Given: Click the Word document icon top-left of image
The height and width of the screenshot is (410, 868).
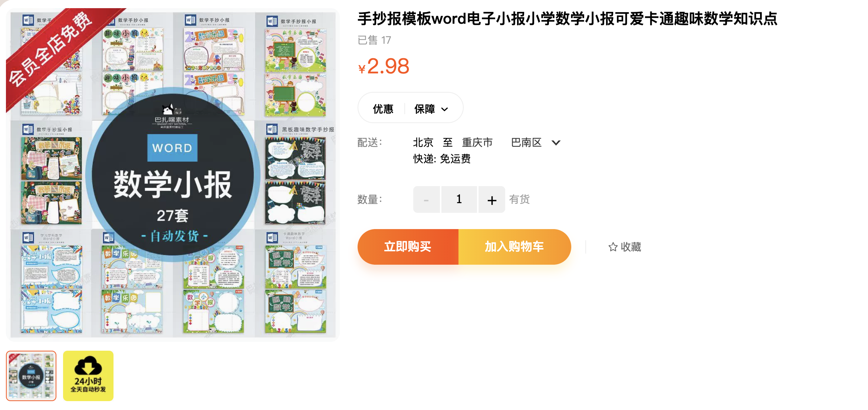Looking at the screenshot, I should [x=28, y=20].
